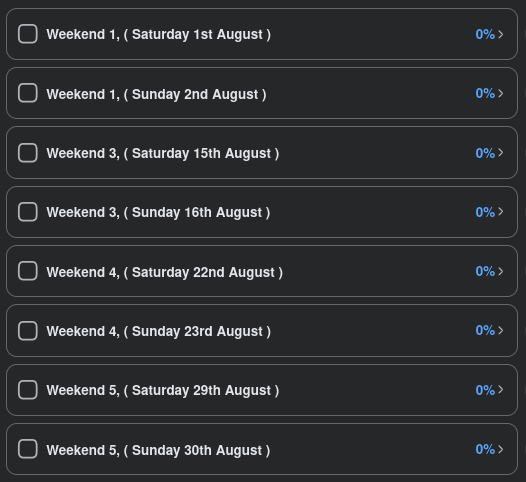The image size is (526, 482).
Task: Mark Weekend 3 Saturday 15th August complete
Action: 28,153
